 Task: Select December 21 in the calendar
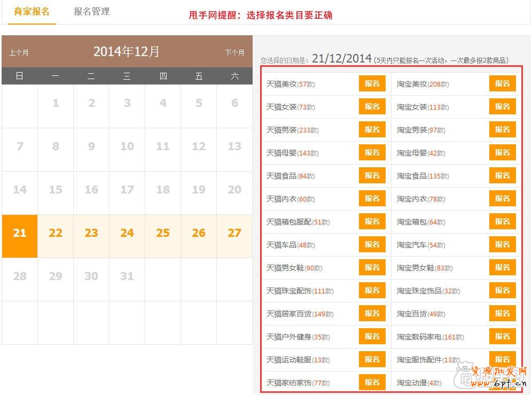click(x=20, y=233)
